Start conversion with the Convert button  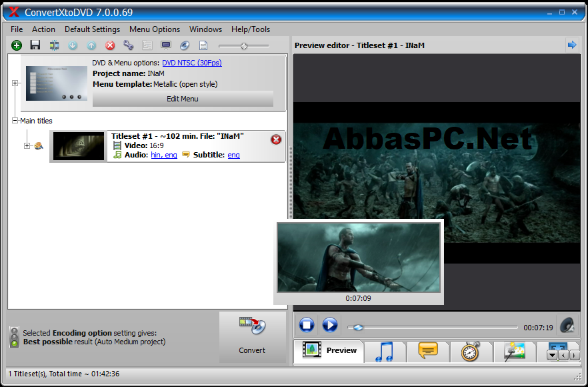pyautogui.click(x=253, y=336)
